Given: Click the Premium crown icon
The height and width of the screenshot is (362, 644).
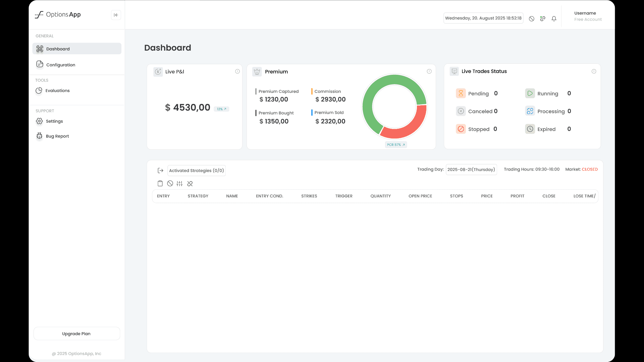Looking at the screenshot, I should pyautogui.click(x=257, y=72).
